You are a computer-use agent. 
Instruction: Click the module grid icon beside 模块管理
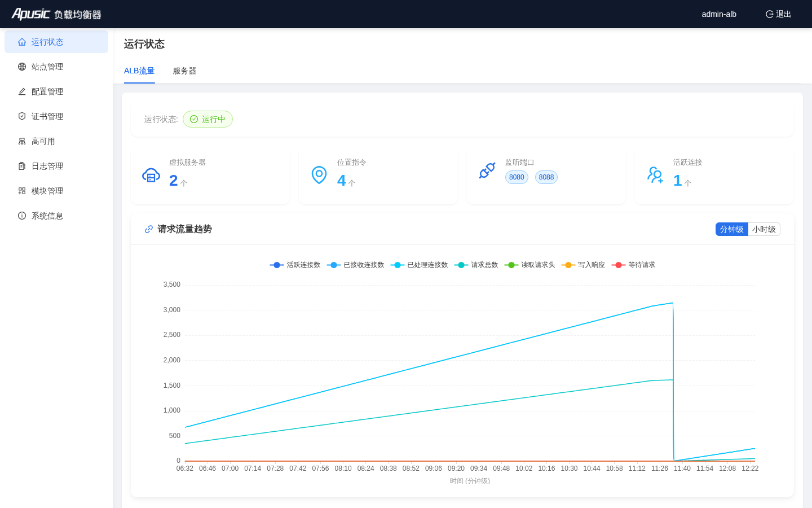tap(22, 191)
